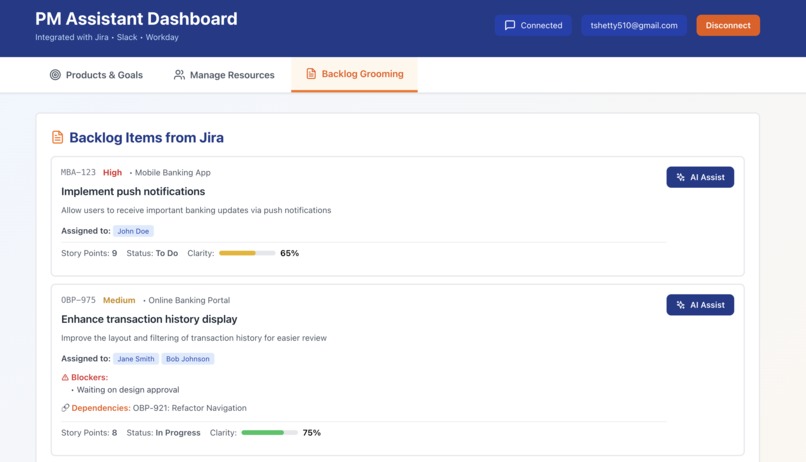Click the To Do status value
Viewport: 806px width, 462px height.
pos(167,253)
